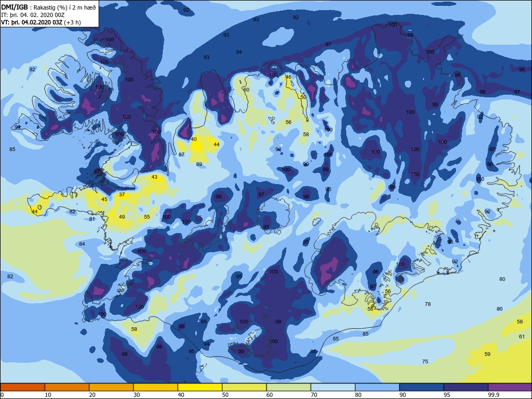The height and width of the screenshot is (399, 532).
Task: Click the map humidity value '81'
Action: click(x=92, y=219)
